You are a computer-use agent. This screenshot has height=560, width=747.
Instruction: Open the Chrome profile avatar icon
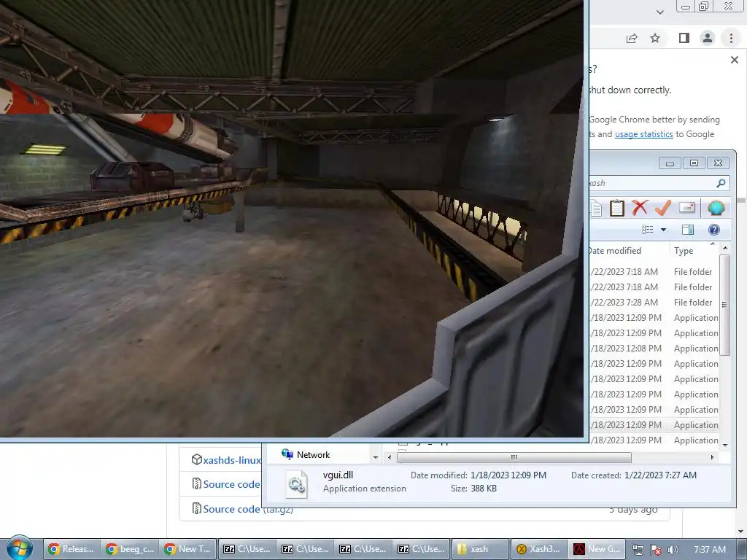[x=708, y=38]
